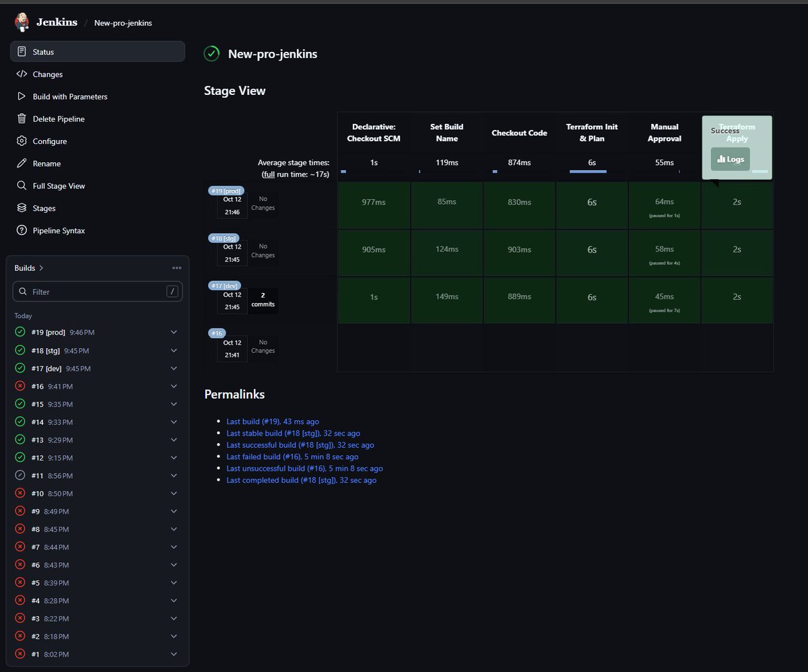Click the Jenkins logo icon
This screenshot has width=808, height=672.
point(22,22)
